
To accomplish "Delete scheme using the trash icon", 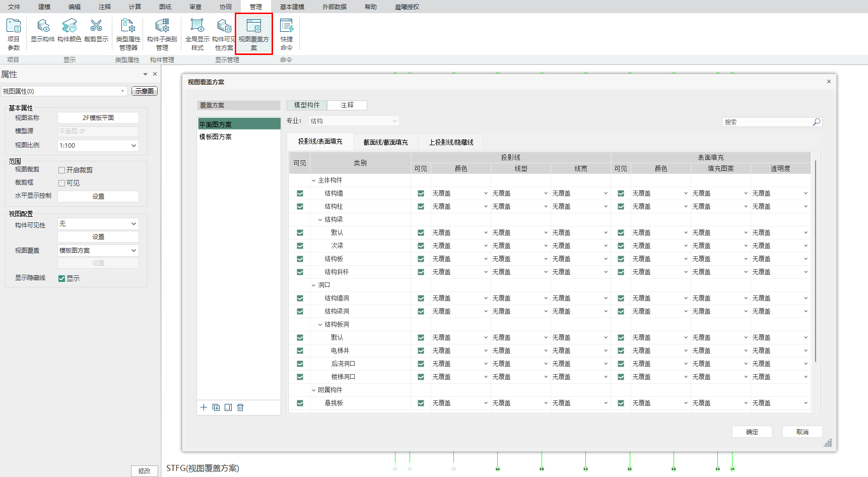I will 240,407.
